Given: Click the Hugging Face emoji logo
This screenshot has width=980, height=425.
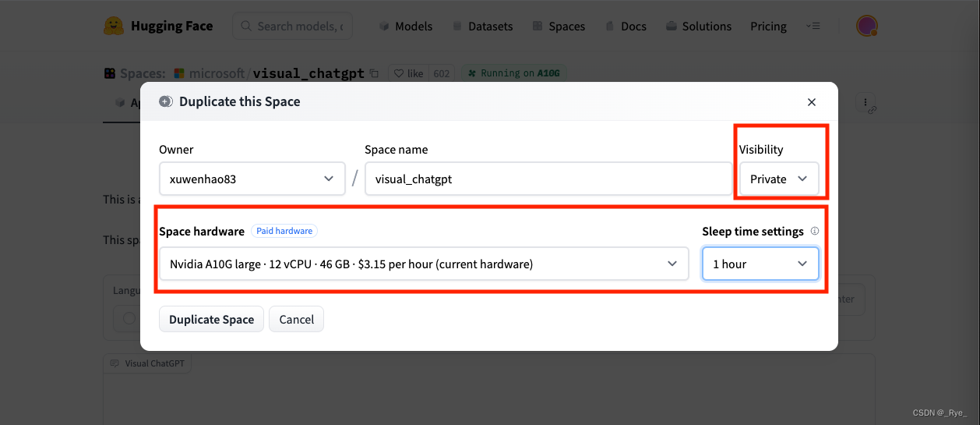Looking at the screenshot, I should [114, 26].
